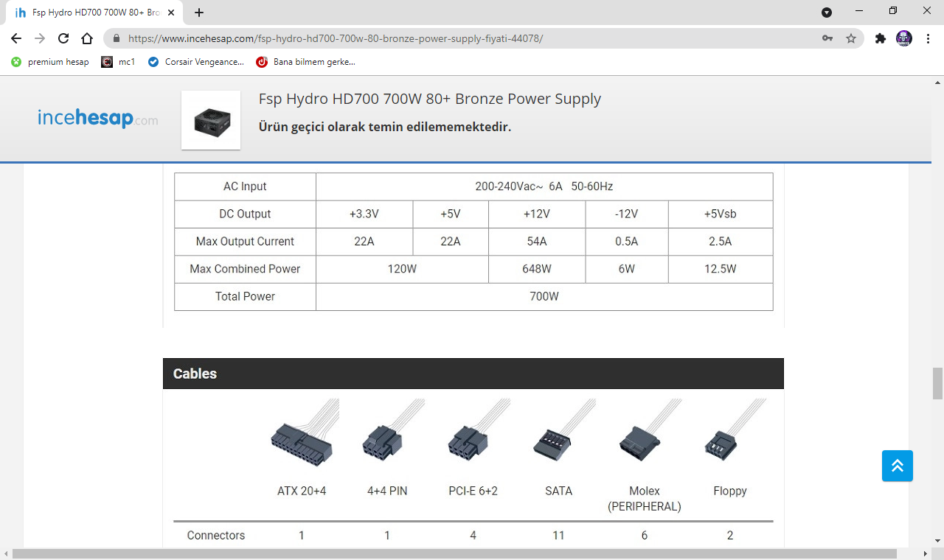944x560 pixels.
Task: Open a new browser tab
Action: coord(199,13)
